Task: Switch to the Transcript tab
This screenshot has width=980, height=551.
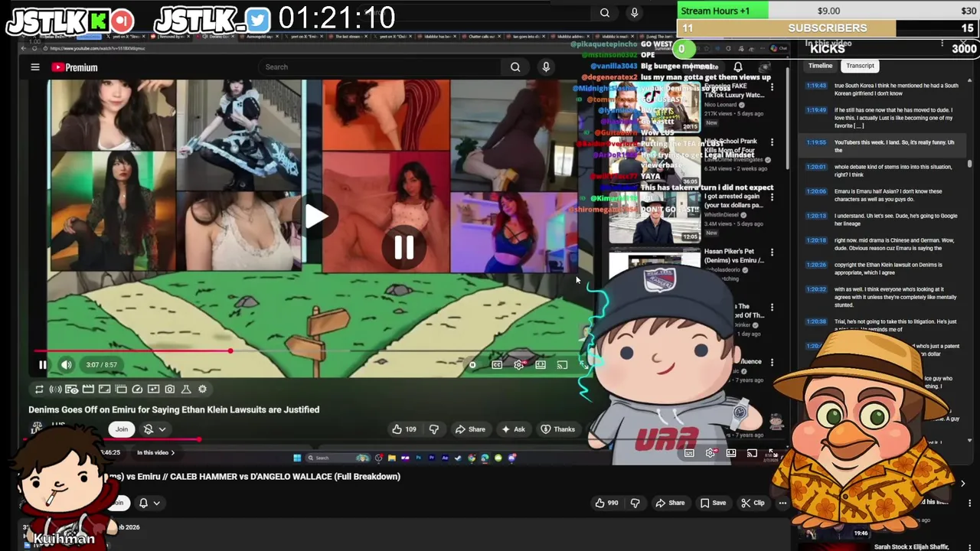Action: (860, 66)
